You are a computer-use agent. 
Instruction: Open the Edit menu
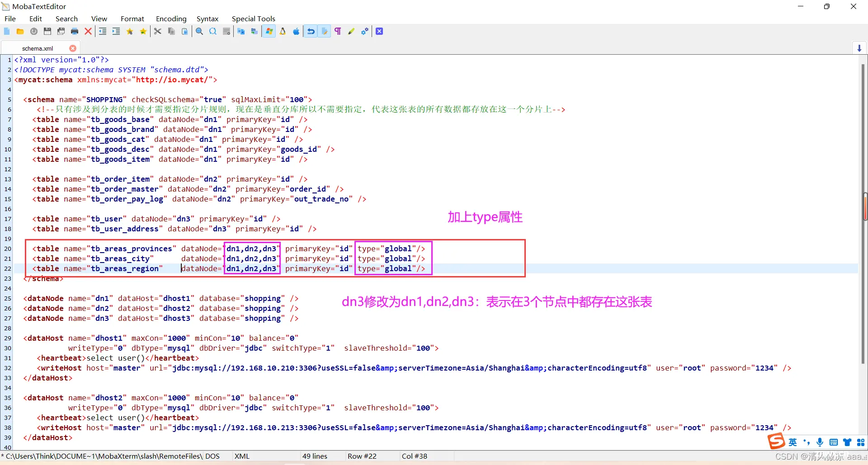(36, 19)
